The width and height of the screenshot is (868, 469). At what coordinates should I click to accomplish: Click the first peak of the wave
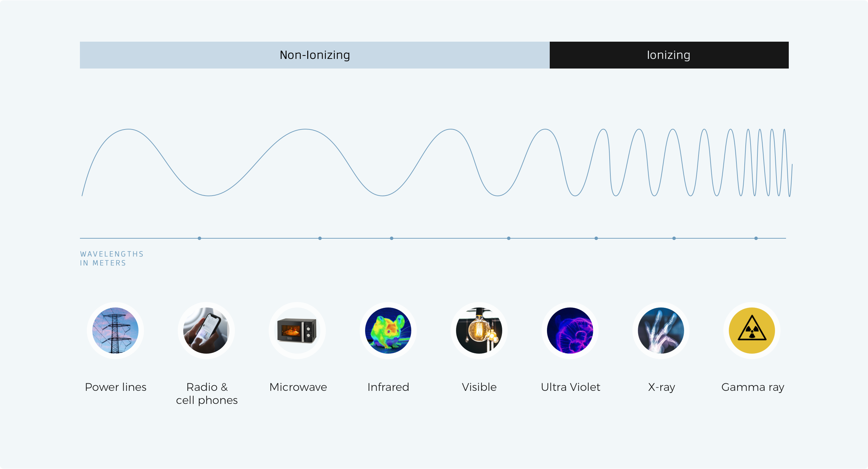128,129
